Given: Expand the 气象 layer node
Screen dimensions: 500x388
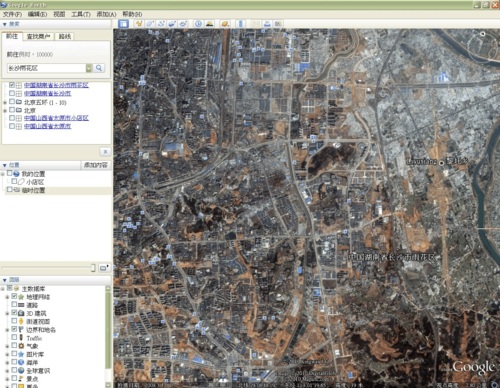Looking at the screenshot, I should [x=7, y=346].
